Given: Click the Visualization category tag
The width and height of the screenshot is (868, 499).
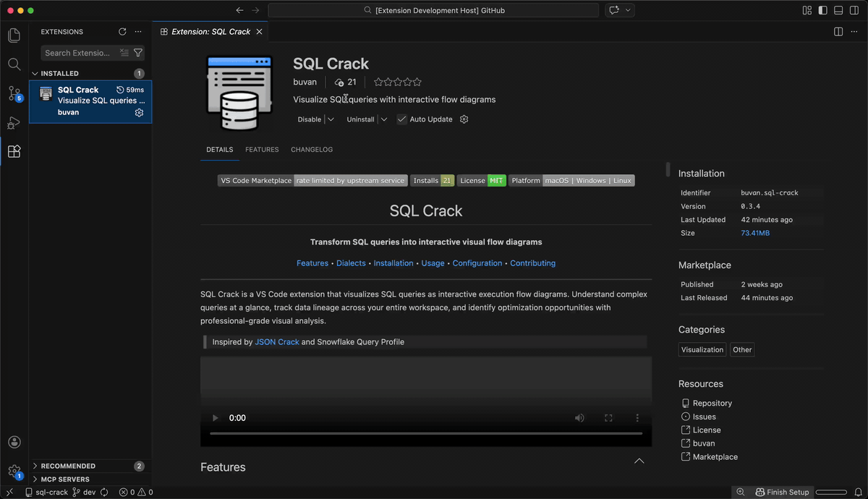Looking at the screenshot, I should pyautogui.click(x=702, y=350).
